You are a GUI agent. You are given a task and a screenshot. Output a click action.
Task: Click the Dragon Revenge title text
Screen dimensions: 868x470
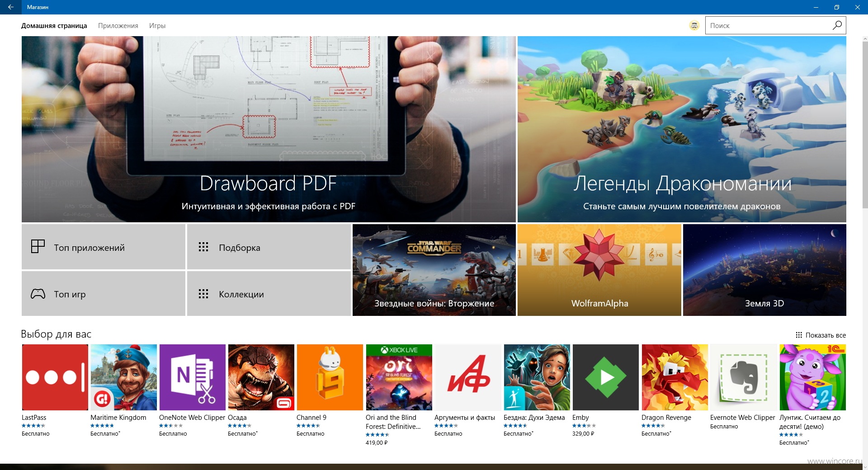[x=666, y=418]
